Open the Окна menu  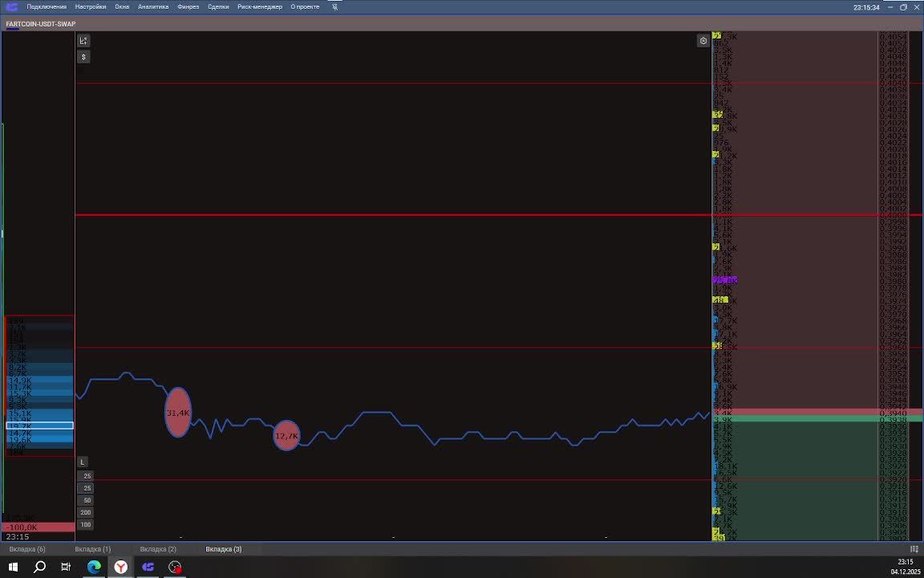click(x=122, y=7)
